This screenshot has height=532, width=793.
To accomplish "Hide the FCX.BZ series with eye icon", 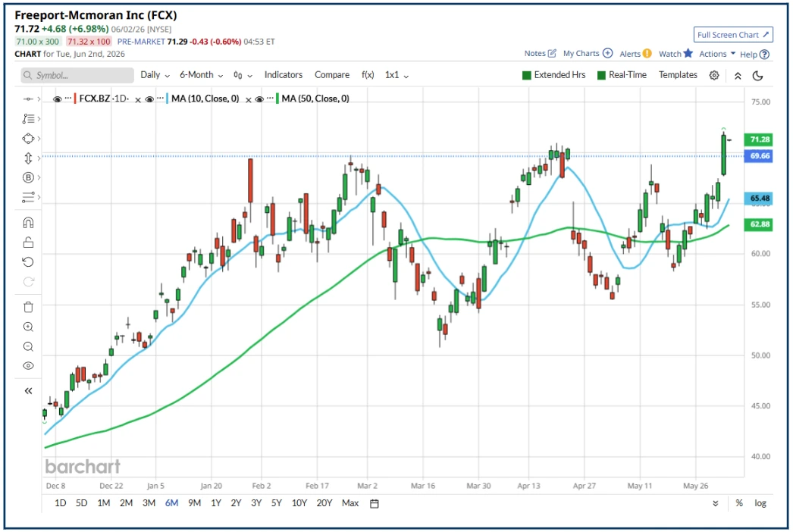I will click(x=57, y=99).
